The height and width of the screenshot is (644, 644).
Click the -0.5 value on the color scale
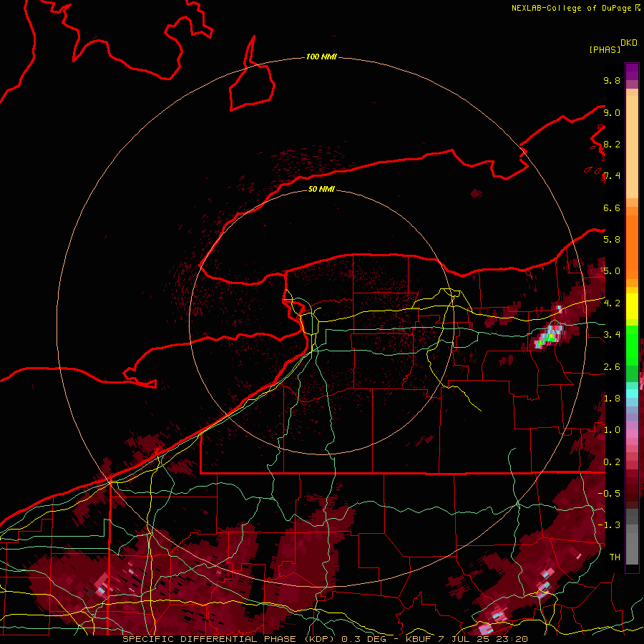coord(609,494)
